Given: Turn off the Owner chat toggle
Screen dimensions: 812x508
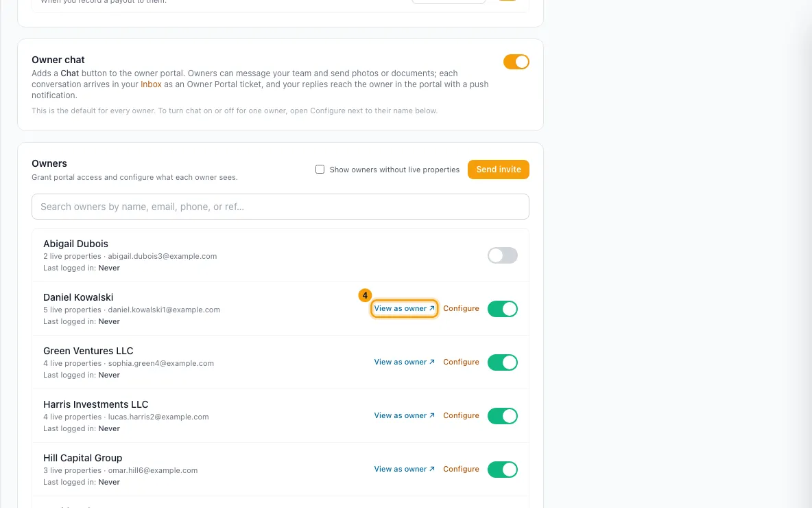Looking at the screenshot, I should pyautogui.click(x=516, y=62).
